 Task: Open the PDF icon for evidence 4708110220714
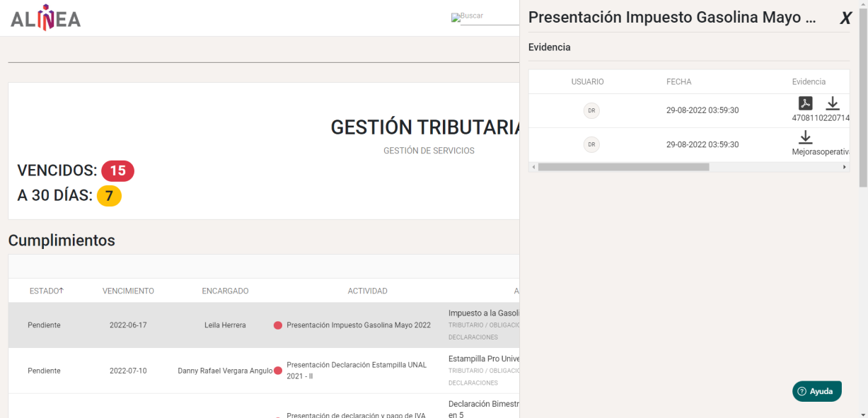point(805,103)
